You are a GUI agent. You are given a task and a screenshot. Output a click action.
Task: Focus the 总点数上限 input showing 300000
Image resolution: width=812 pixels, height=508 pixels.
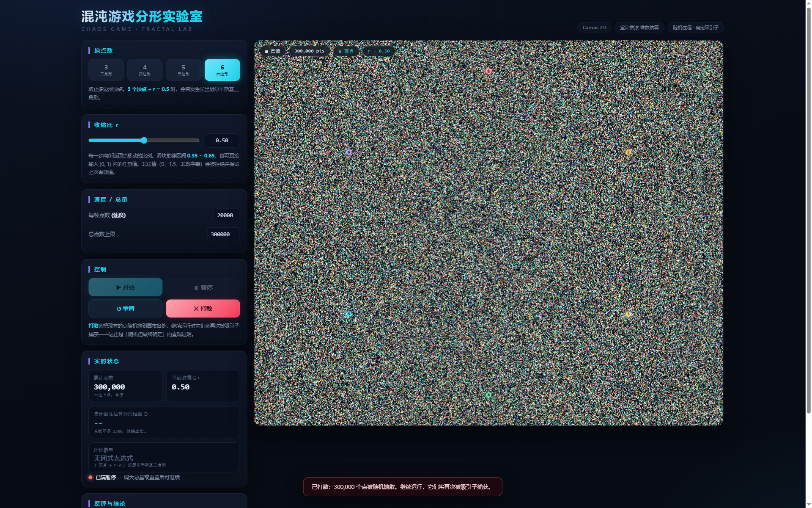tap(223, 234)
